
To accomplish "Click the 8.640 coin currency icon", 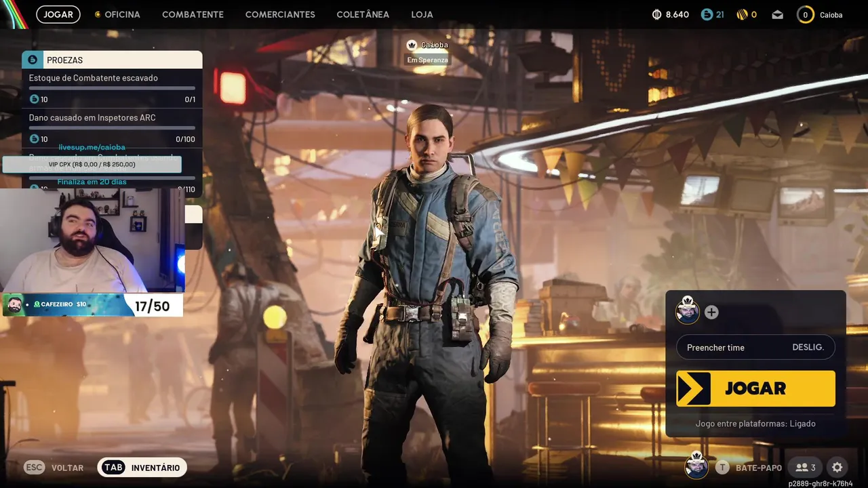I will pos(656,14).
